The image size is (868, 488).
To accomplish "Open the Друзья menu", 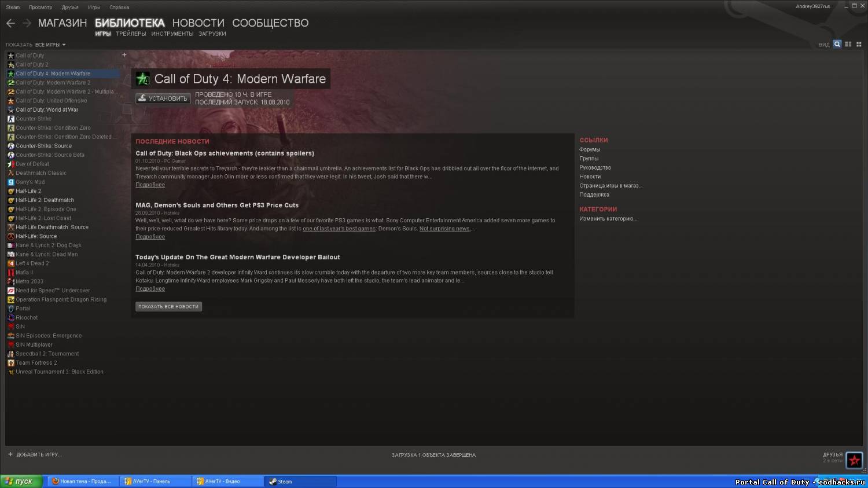I will [x=70, y=7].
